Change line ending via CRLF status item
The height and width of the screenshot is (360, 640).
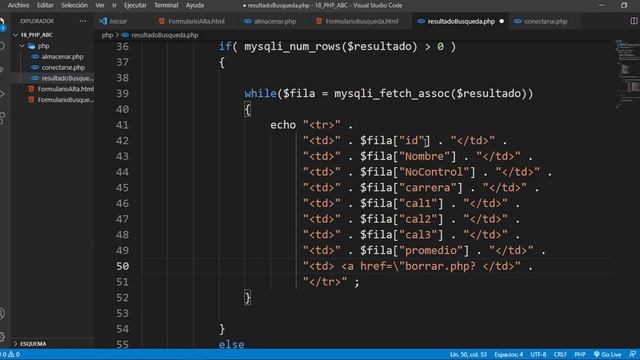point(560,354)
